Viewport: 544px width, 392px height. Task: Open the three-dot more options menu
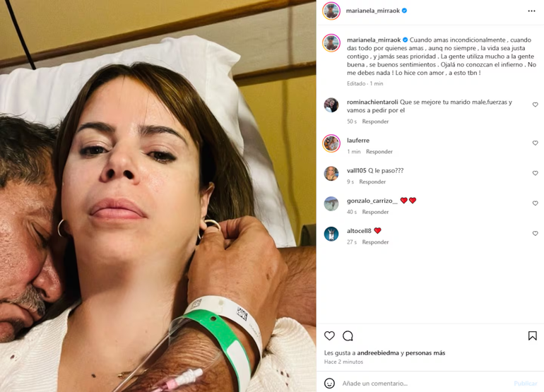point(531,11)
